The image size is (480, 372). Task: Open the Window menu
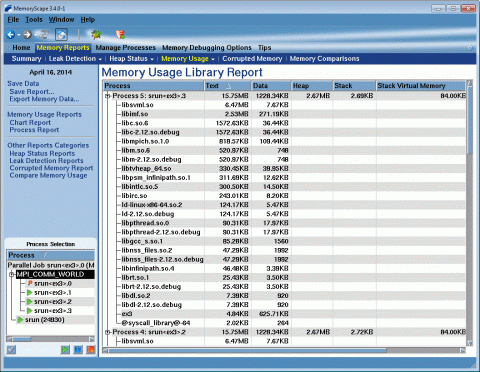click(61, 20)
